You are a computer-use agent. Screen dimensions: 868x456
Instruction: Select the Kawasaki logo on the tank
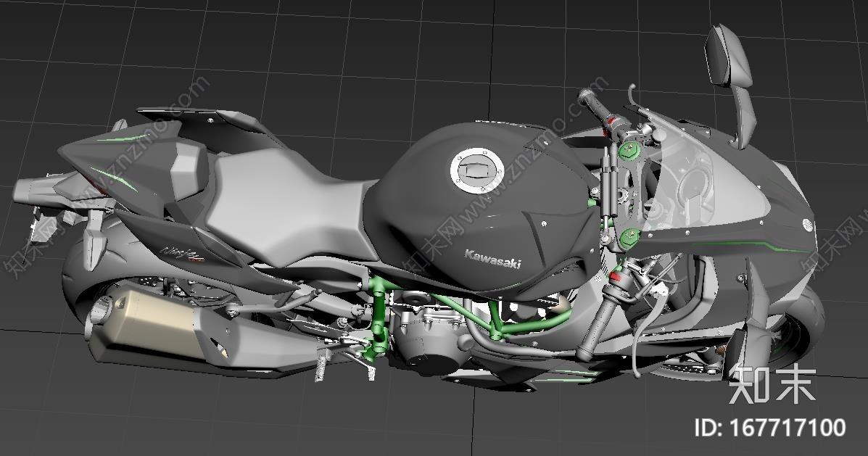(x=492, y=258)
